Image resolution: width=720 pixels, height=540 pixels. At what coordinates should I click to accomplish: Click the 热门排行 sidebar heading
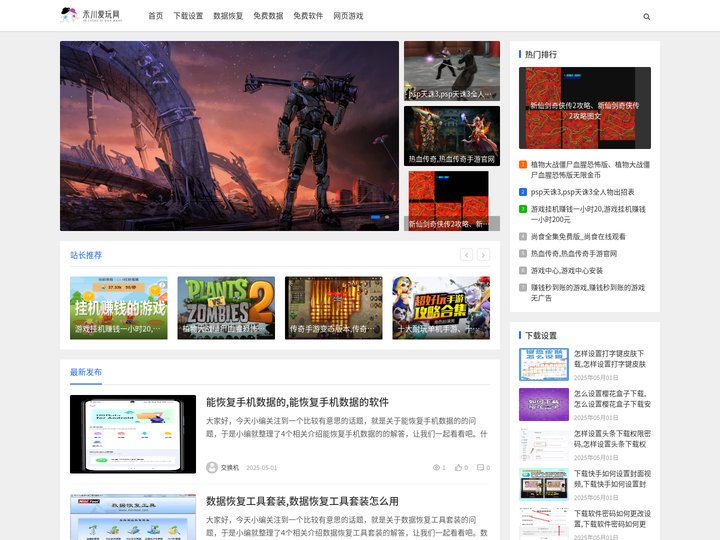pyautogui.click(x=541, y=54)
